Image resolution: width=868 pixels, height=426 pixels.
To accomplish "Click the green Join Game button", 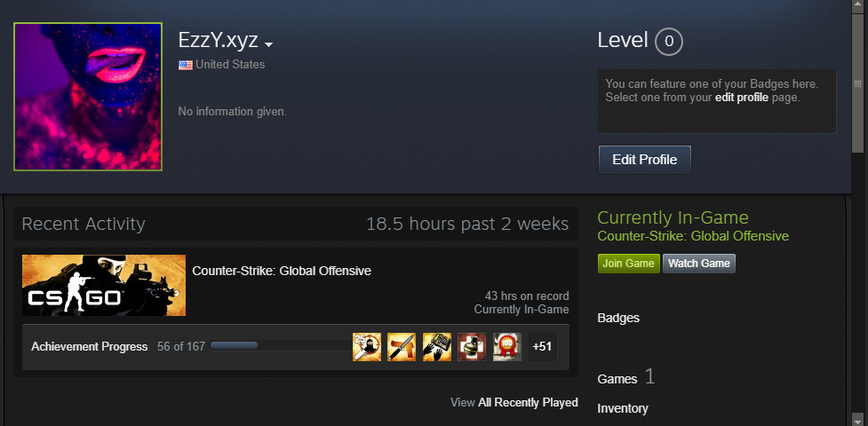I will pyautogui.click(x=628, y=264).
